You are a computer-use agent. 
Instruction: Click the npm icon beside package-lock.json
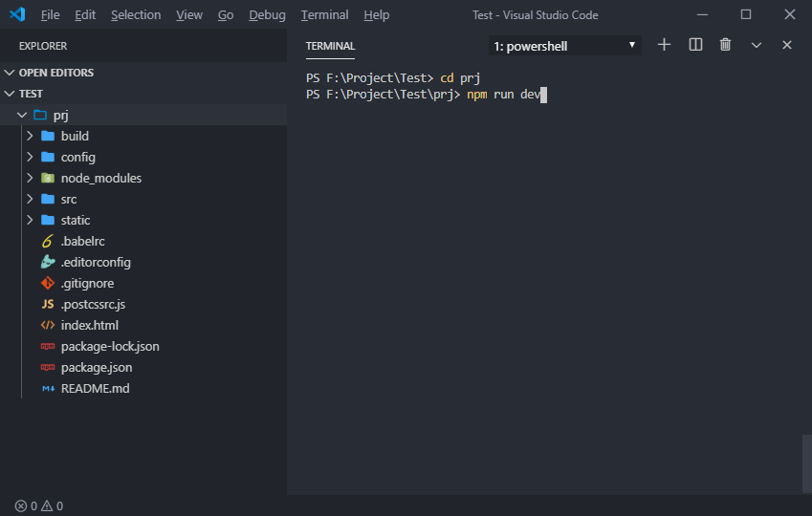coord(48,346)
